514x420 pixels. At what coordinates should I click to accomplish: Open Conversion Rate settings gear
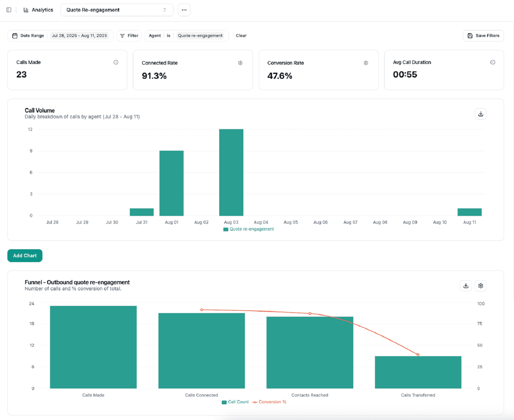pos(366,63)
